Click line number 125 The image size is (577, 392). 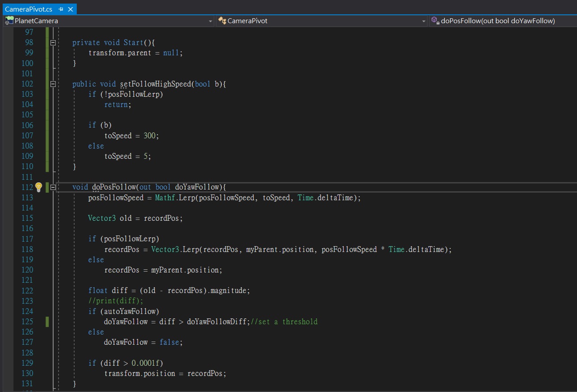(x=27, y=322)
